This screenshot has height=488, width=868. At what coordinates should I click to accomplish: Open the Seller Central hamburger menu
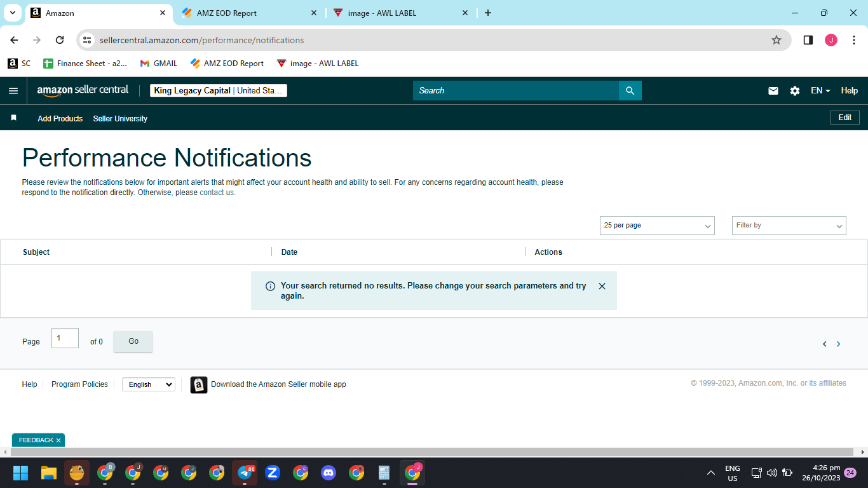click(13, 91)
